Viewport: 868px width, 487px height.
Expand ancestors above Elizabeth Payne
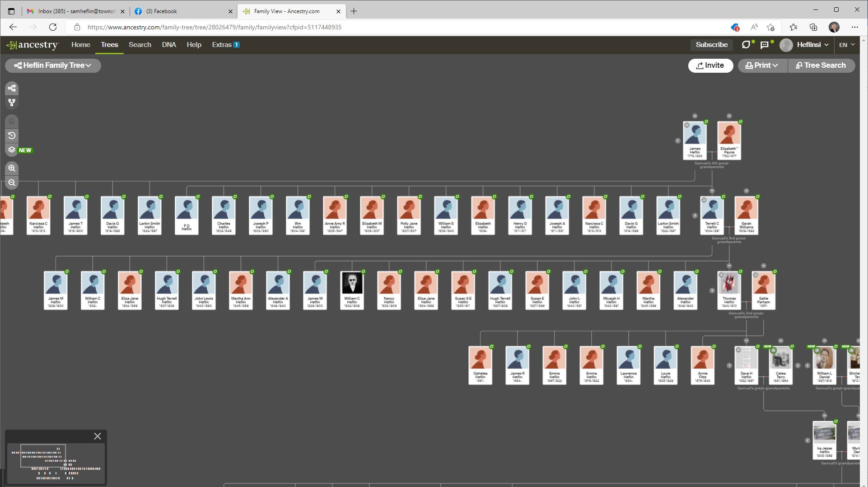(729, 116)
